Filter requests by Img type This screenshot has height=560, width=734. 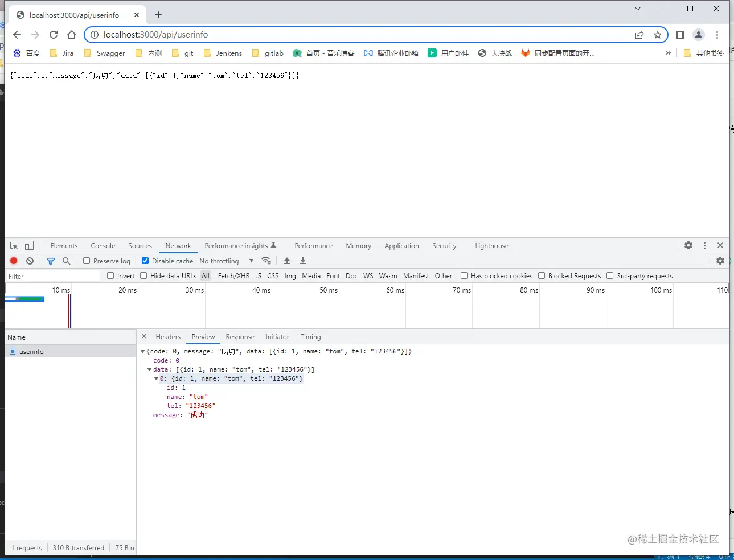coord(290,276)
